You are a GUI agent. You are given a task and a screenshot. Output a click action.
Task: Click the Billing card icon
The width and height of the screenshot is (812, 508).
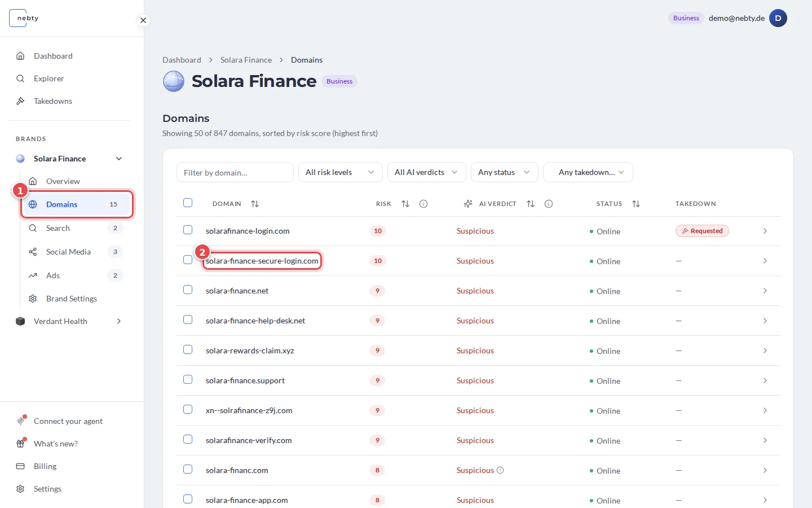pos(20,466)
